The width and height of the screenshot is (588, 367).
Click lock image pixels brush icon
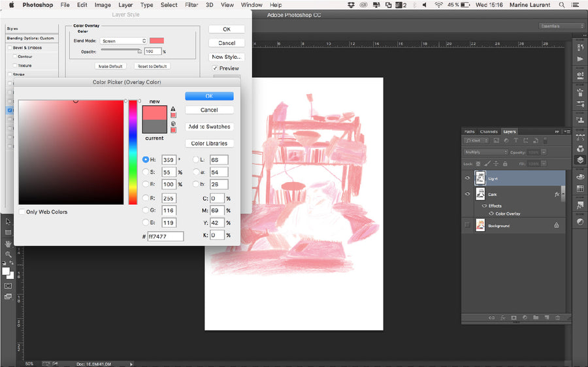click(487, 164)
